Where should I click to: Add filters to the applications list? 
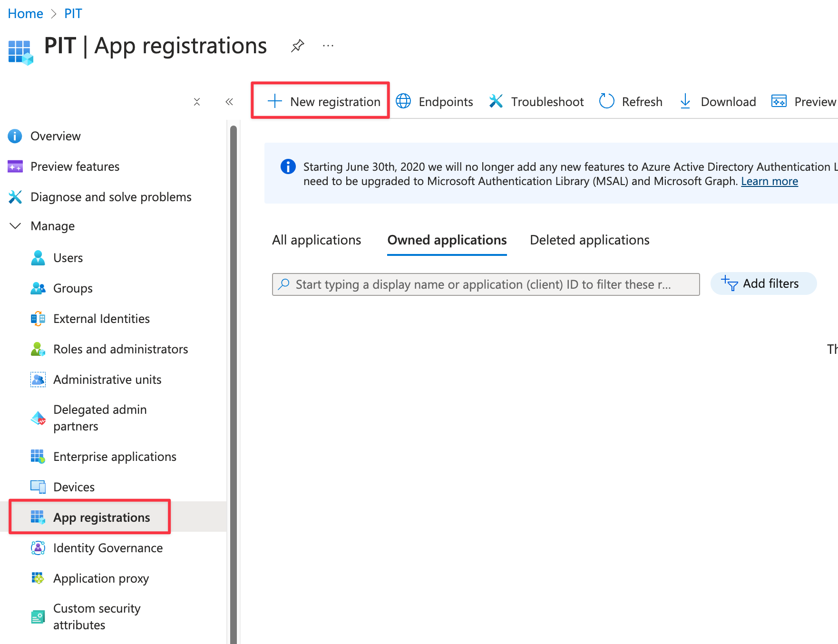[764, 283]
